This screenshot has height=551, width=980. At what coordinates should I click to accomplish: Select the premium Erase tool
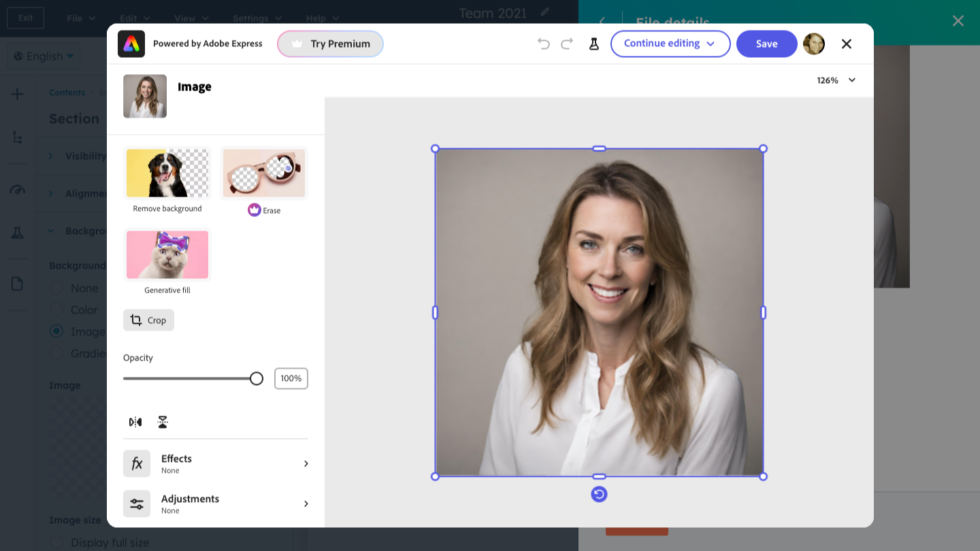(264, 173)
